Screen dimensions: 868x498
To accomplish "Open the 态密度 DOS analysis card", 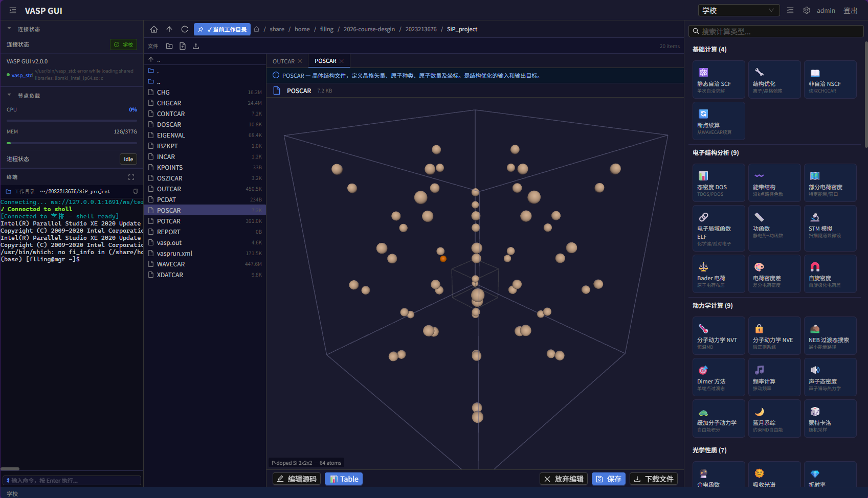I will (x=719, y=183).
